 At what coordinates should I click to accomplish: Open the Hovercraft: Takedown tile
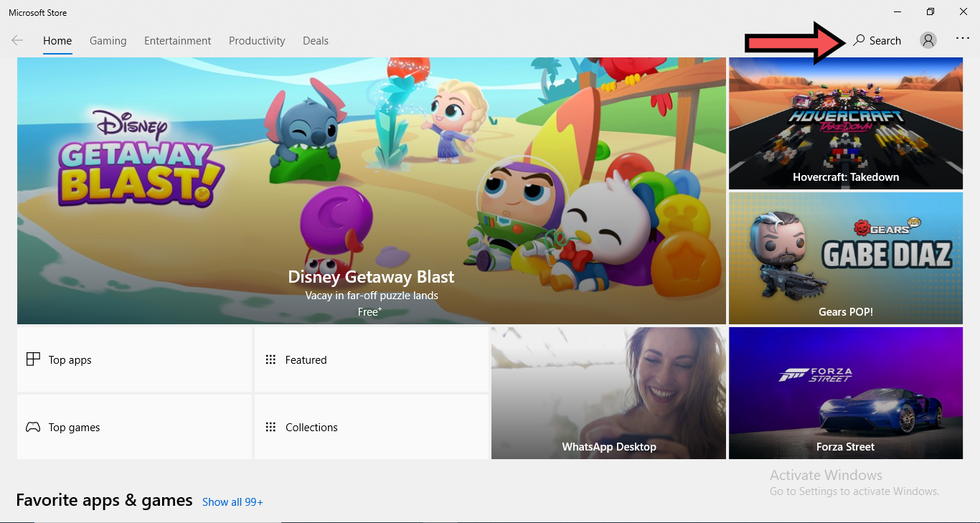[x=846, y=123]
